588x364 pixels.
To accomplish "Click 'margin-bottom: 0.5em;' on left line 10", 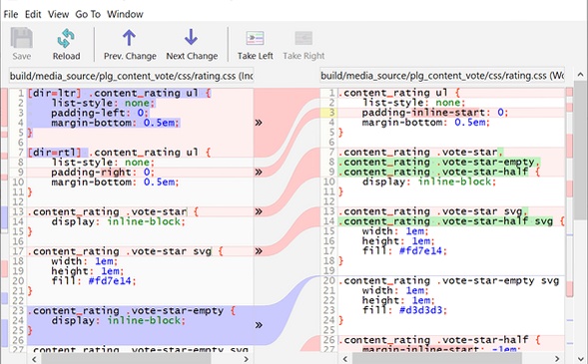I will click(115, 182).
